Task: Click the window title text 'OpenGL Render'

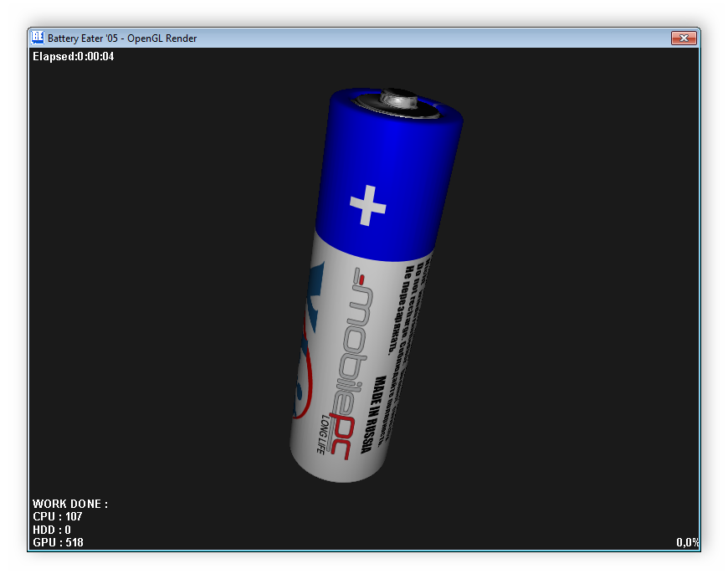Action: pyautogui.click(x=161, y=38)
